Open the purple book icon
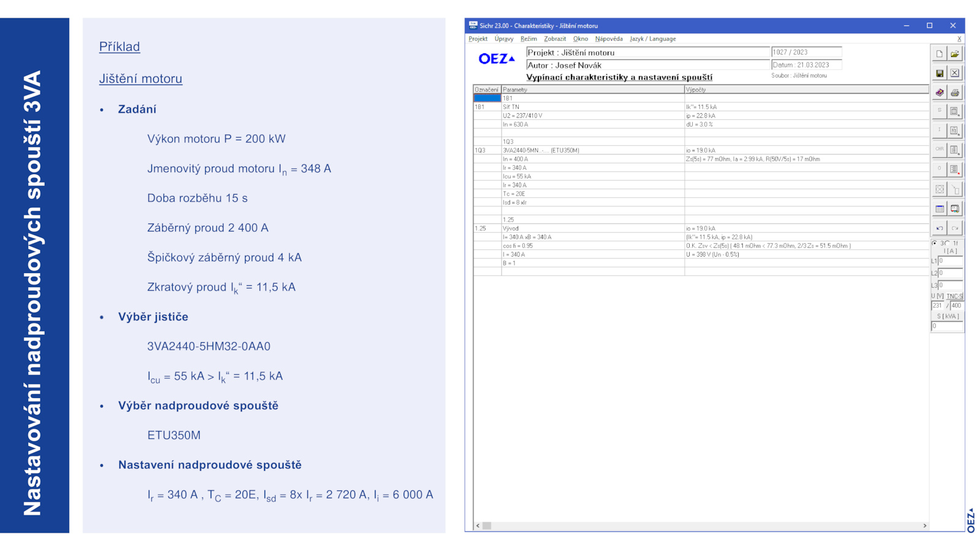The height and width of the screenshot is (551, 980). coord(939,92)
